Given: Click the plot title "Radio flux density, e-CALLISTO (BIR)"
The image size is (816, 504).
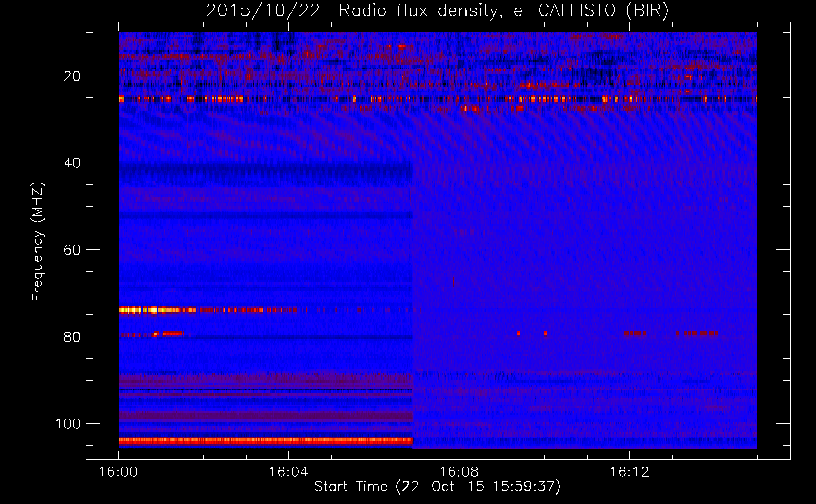Looking at the screenshot, I should tap(503, 11).
